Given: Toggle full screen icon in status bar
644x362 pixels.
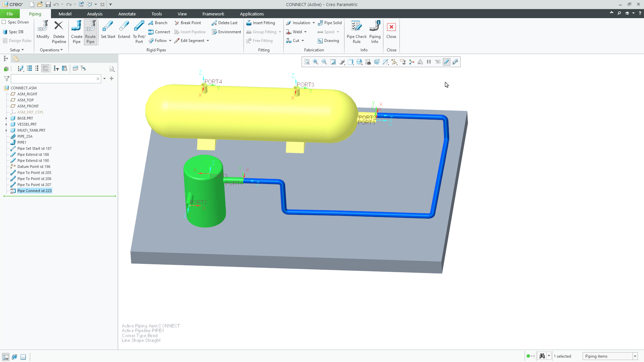Looking at the screenshot, I should point(23,357).
